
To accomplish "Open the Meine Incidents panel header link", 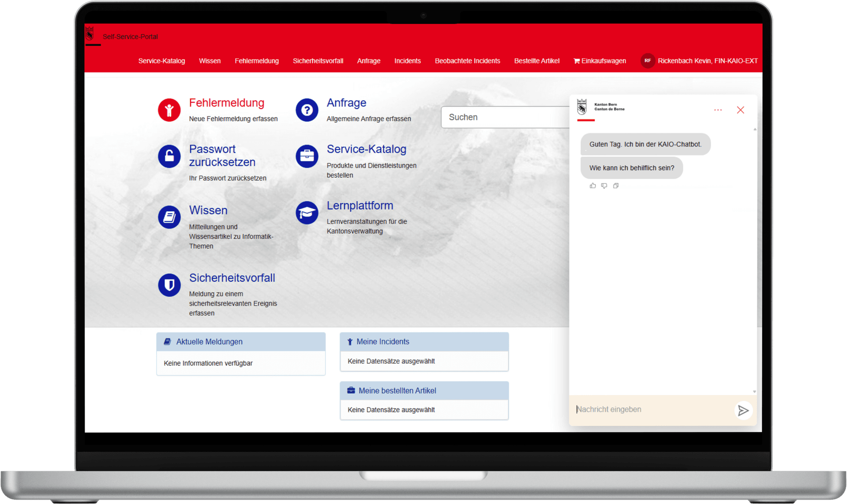I will [382, 342].
